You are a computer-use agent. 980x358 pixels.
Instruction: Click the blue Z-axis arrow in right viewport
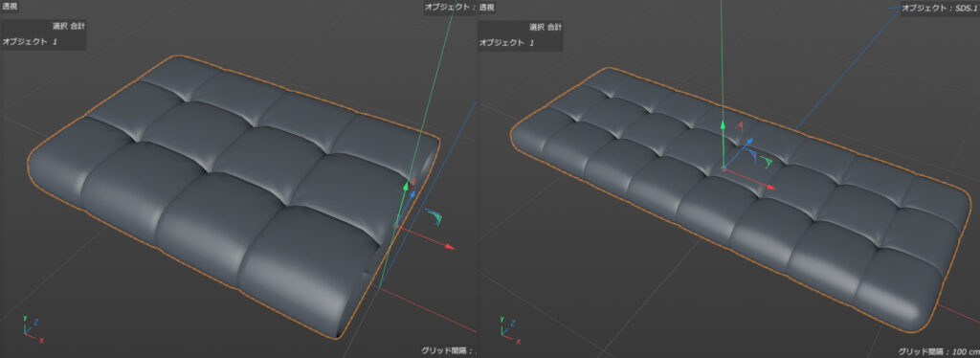748,143
